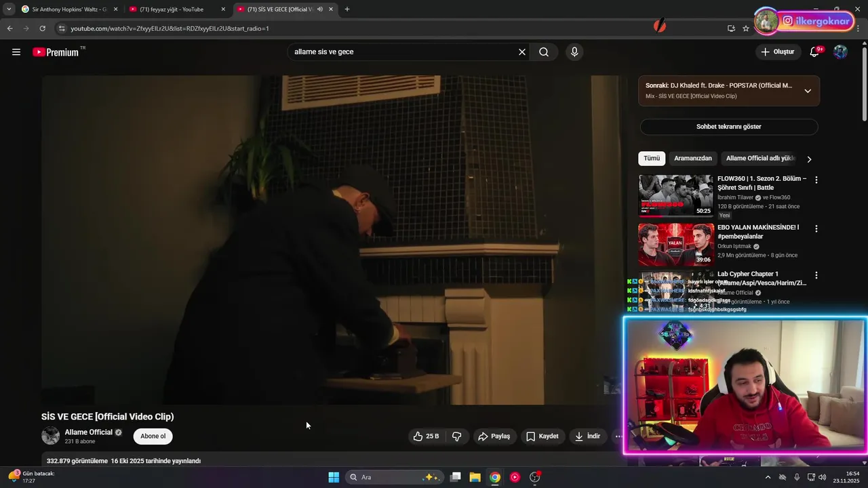This screenshot has width=868, height=488.
Task: Click the İbrahim Tilaver channel name
Action: (736, 197)
